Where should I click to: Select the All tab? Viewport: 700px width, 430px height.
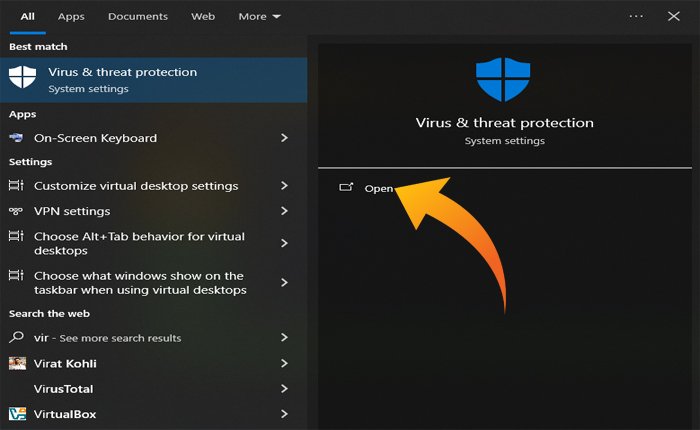27,17
